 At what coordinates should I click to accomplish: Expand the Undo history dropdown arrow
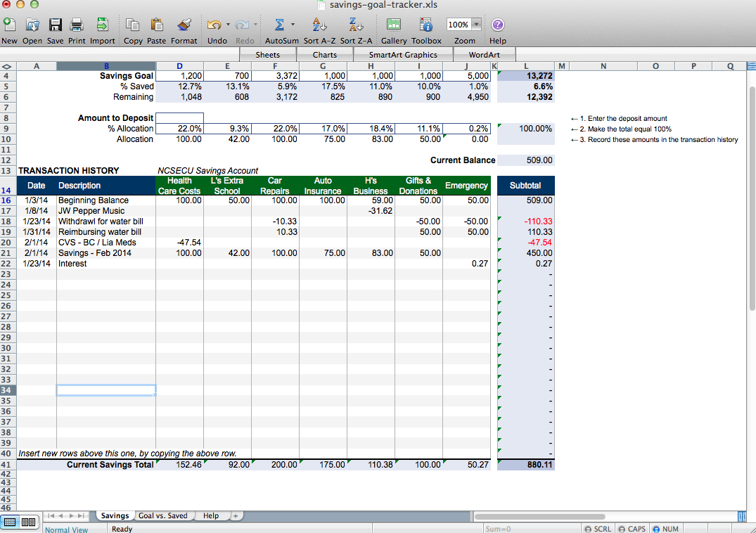point(229,25)
